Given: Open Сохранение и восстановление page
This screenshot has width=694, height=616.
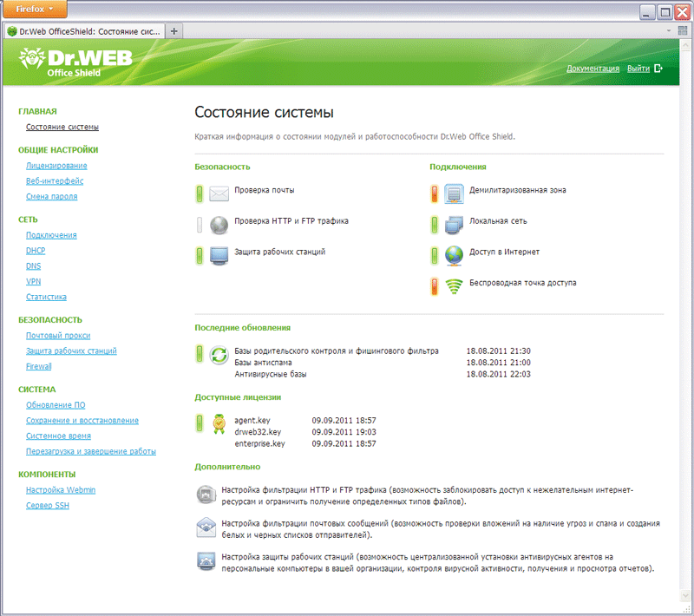Looking at the screenshot, I should (x=82, y=421).
